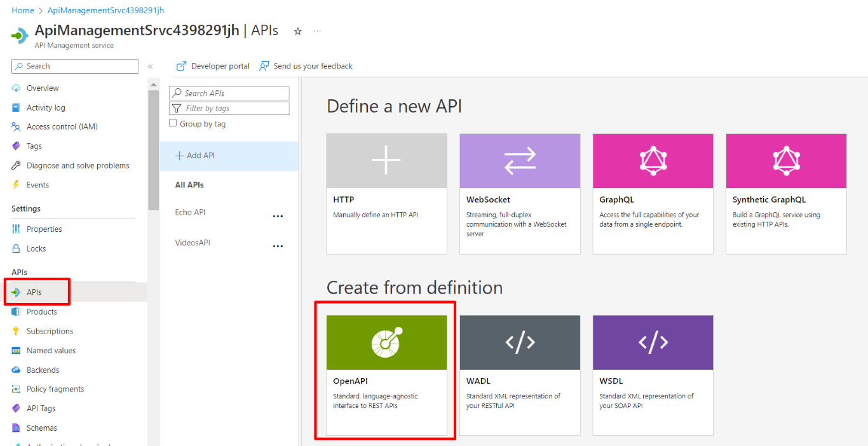Choose the WADL definition tile
Screen dimensions: 868x446
pyautogui.click(x=520, y=375)
